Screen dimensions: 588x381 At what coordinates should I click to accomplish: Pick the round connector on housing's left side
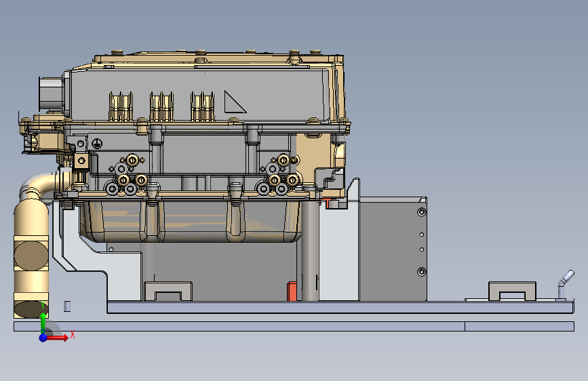(x=51, y=94)
